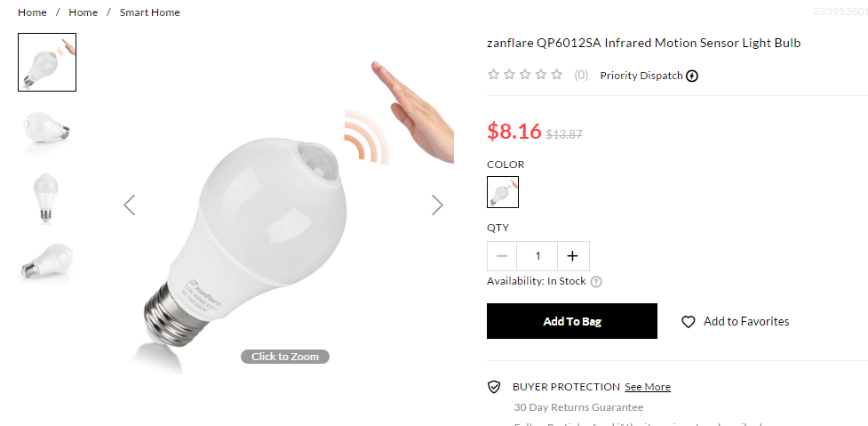Click the Add To Bag button

[x=572, y=321]
